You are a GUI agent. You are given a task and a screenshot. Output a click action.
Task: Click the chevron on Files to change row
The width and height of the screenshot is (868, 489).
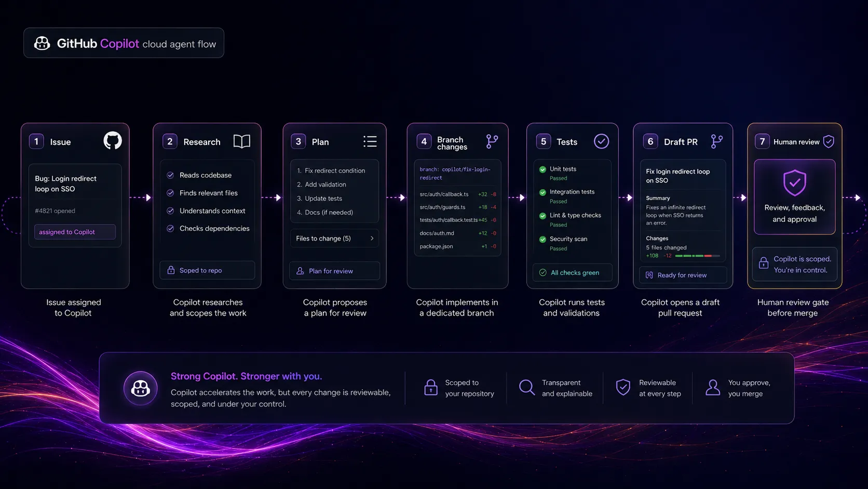pos(372,238)
